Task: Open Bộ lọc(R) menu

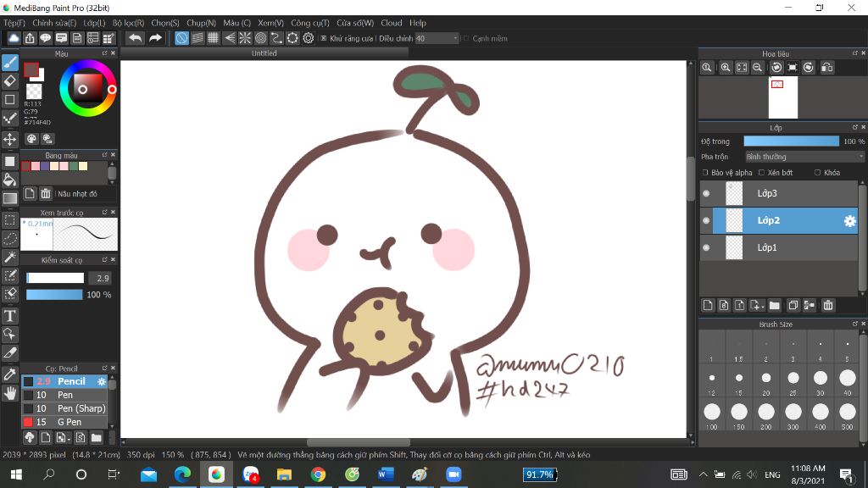Action: coord(129,23)
